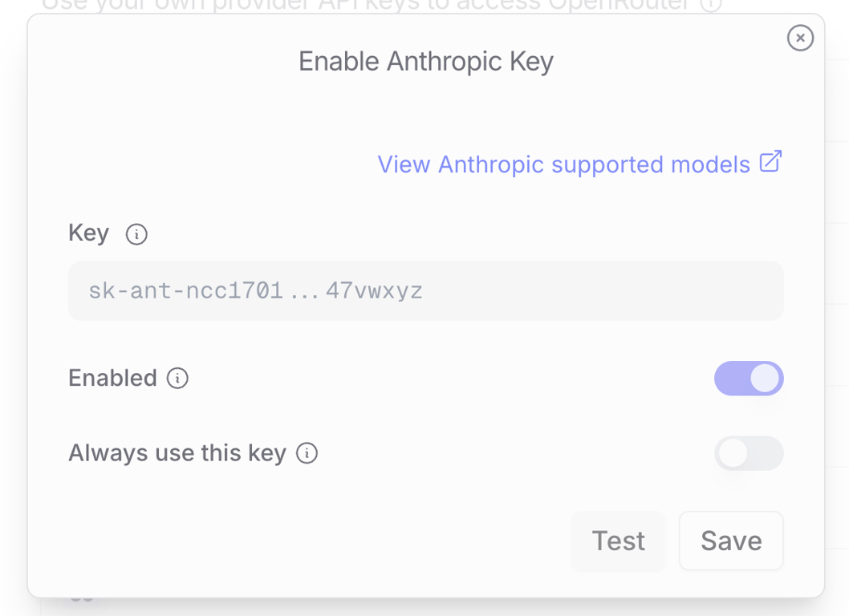Show info for Always use this key

307,453
